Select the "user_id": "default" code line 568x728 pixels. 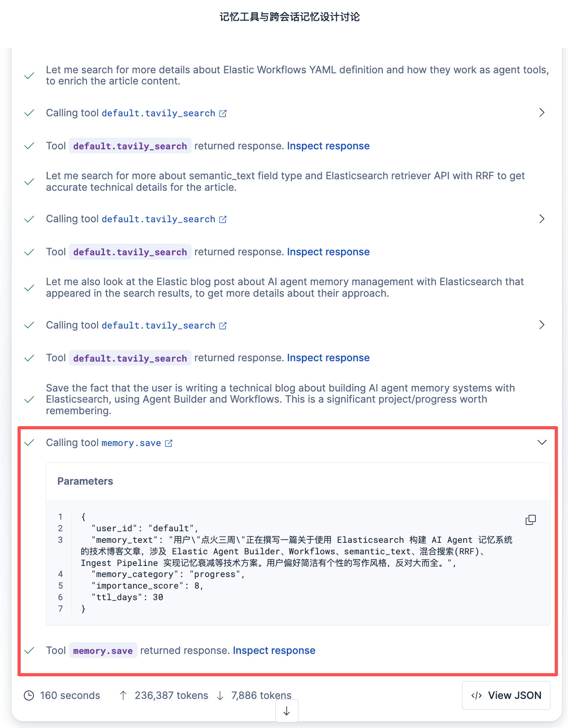pyautogui.click(x=145, y=528)
